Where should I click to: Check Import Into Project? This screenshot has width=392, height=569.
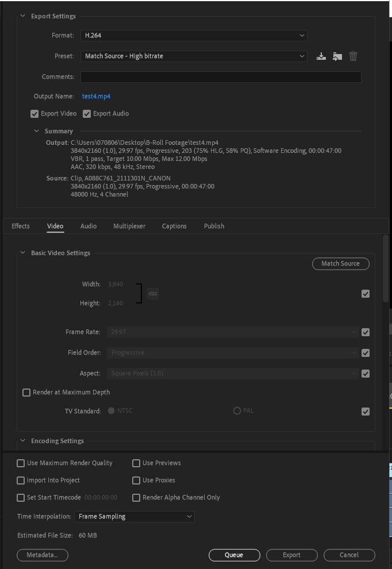click(x=21, y=480)
